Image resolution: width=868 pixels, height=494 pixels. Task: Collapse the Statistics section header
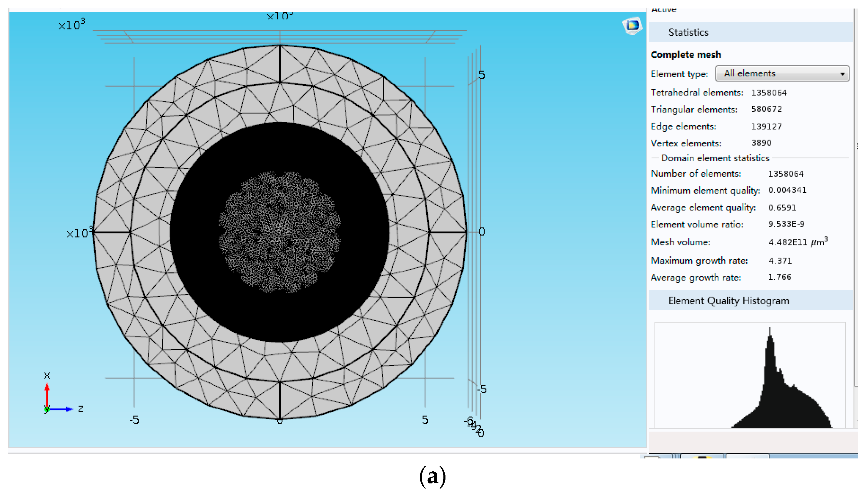[688, 32]
